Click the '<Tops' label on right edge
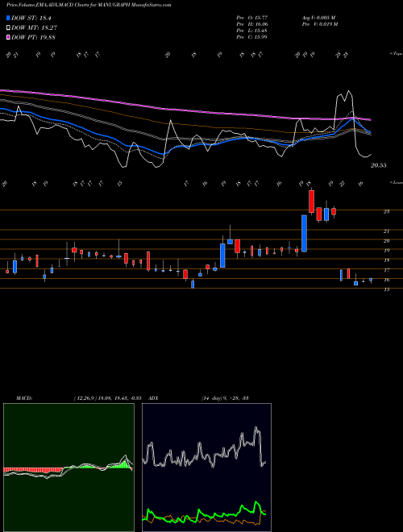The height and width of the screenshot is (532, 403). click(x=397, y=54)
